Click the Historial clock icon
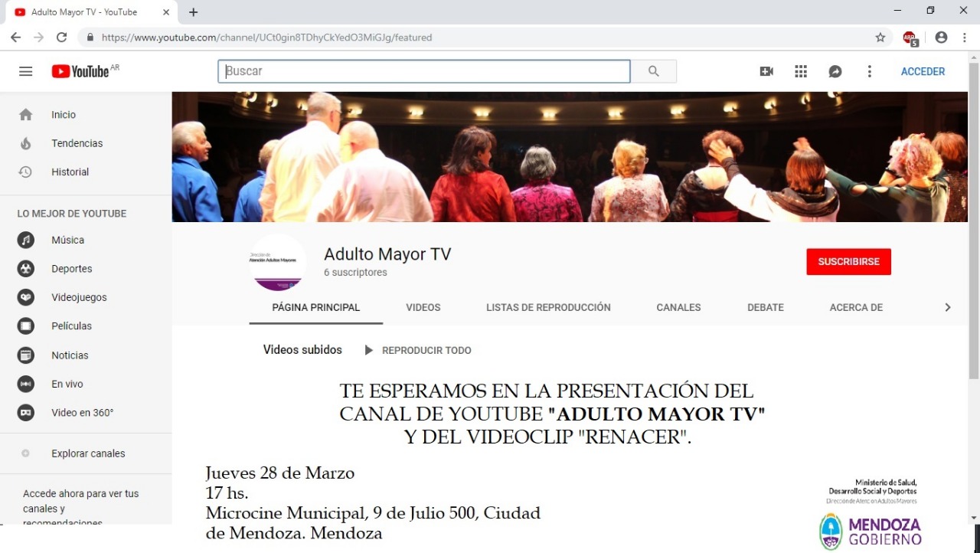Viewport: 980px width, 553px height. tap(26, 172)
